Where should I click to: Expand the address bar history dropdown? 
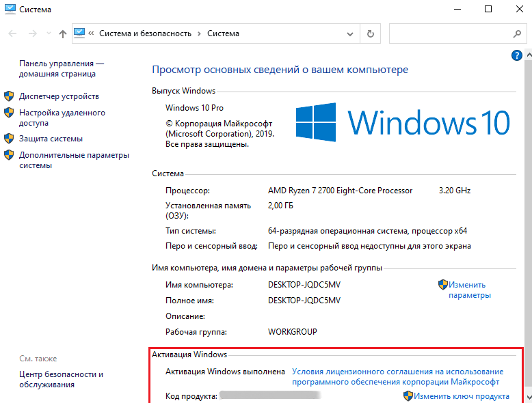coord(350,34)
